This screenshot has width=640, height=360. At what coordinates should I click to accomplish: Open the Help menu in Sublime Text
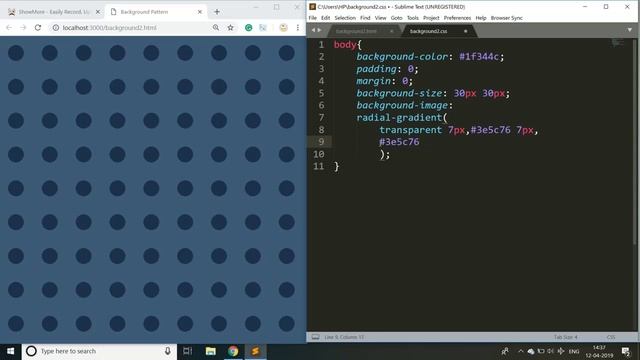481,18
